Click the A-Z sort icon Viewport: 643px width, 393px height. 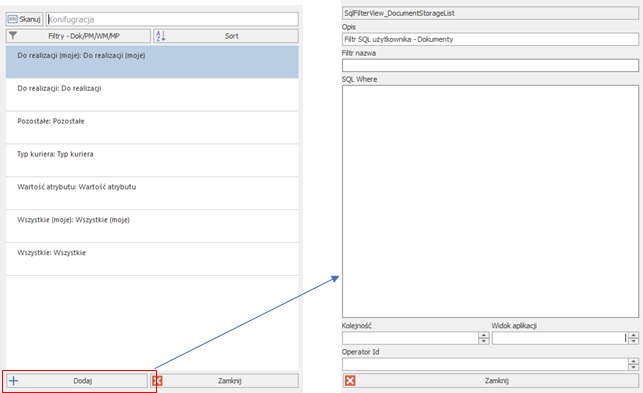(x=160, y=36)
